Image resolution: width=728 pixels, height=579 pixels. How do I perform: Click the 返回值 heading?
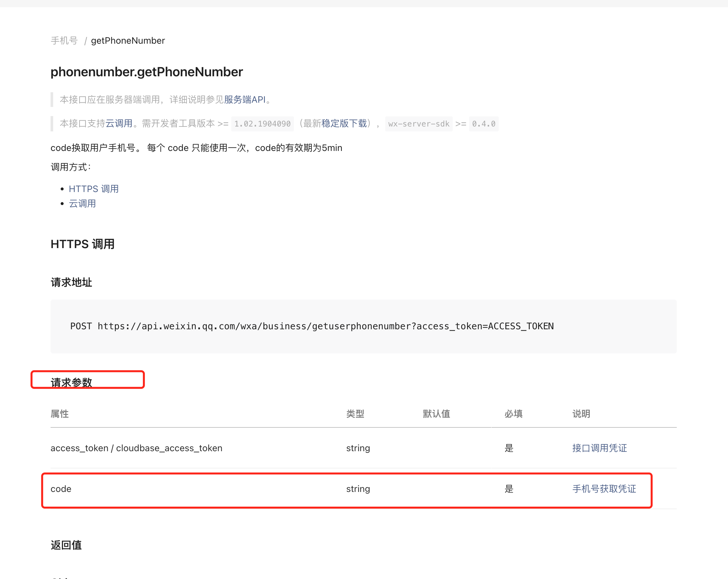click(x=66, y=545)
